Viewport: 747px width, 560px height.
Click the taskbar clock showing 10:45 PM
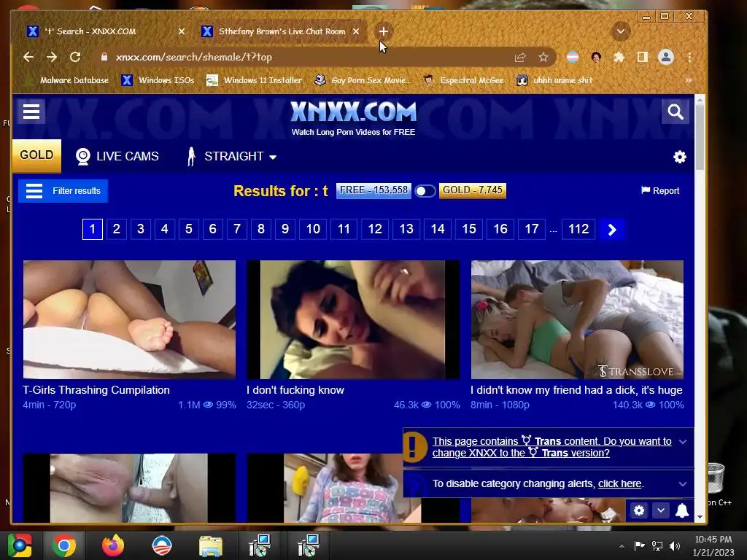coord(713,545)
